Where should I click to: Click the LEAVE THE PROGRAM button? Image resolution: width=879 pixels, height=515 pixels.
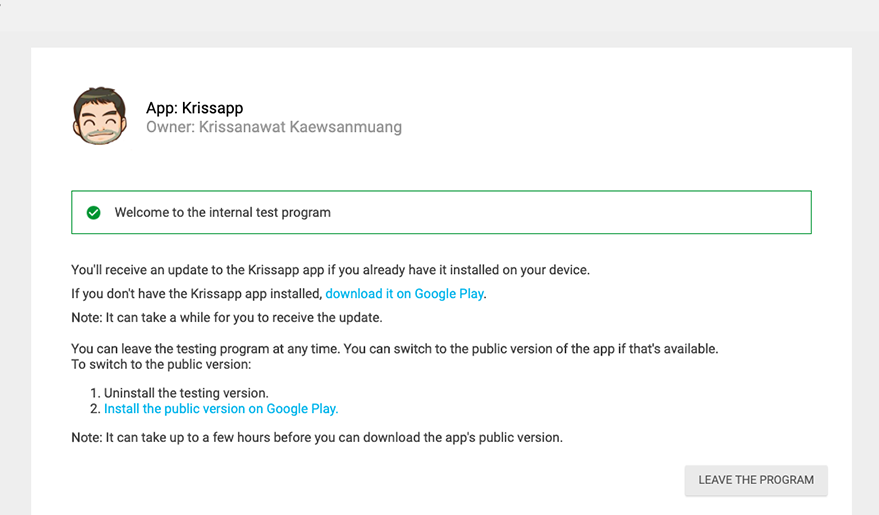[756, 480]
